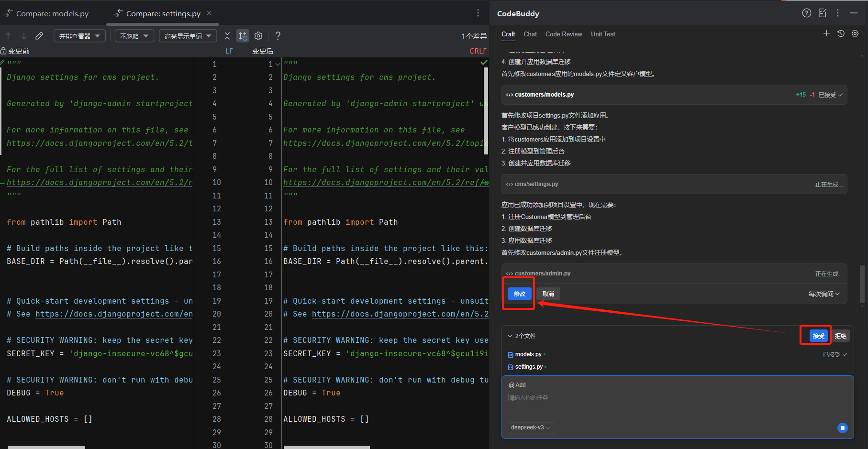868x449 pixels.
Task: Click the CRLF line separator label
Action: click(478, 51)
